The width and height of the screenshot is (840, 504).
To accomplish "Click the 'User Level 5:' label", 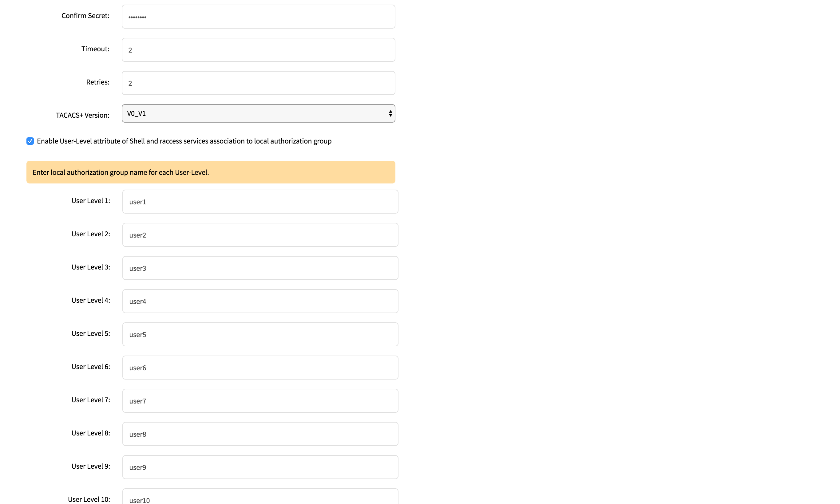I will click(91, 334).
